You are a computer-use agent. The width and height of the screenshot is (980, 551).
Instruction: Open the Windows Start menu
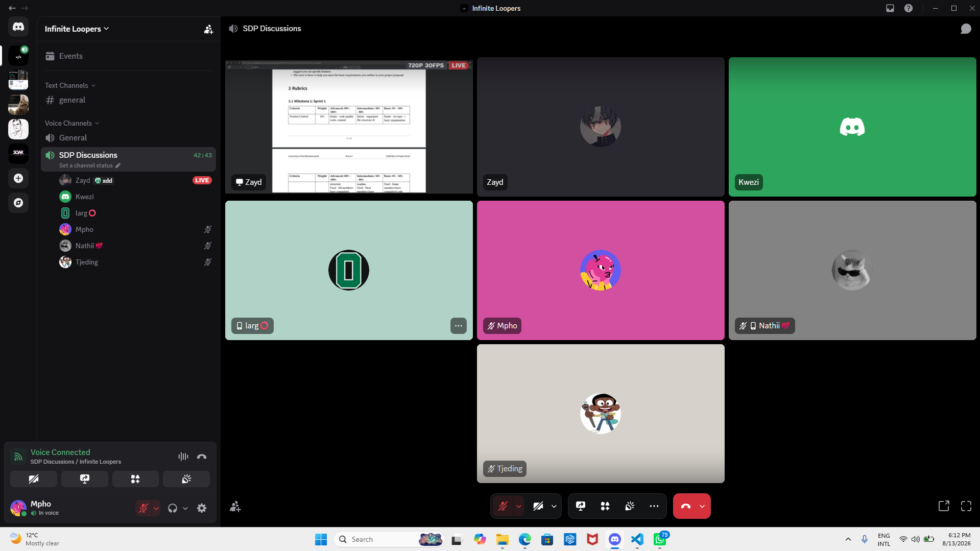coord(321,539)
